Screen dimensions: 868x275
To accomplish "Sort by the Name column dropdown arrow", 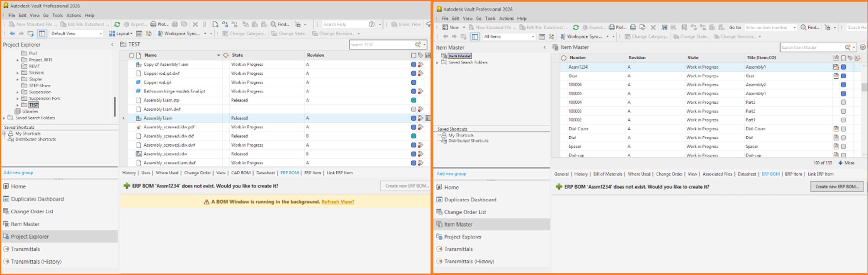I will click(x=218, y=55).
